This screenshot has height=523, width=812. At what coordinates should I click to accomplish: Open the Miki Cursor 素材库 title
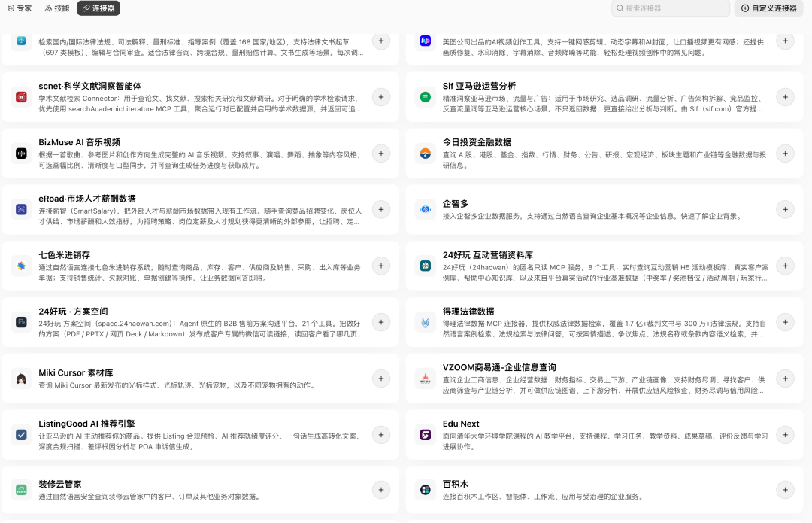[x=76, y=373]
